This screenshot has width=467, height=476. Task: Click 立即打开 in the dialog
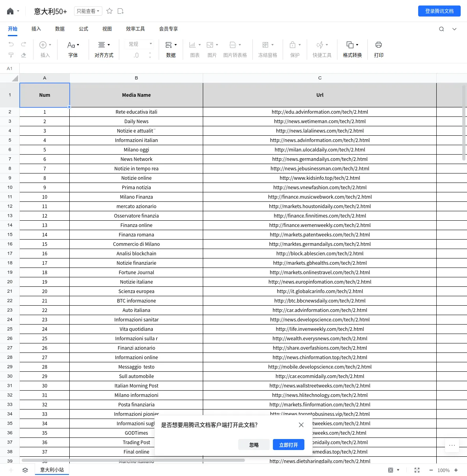tap(288, 445)
